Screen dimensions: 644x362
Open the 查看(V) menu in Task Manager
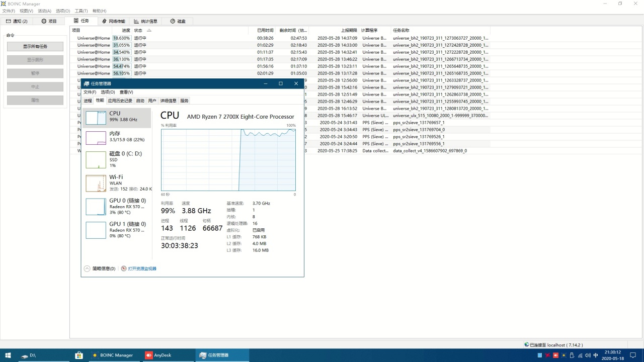[x=126, y=92]
